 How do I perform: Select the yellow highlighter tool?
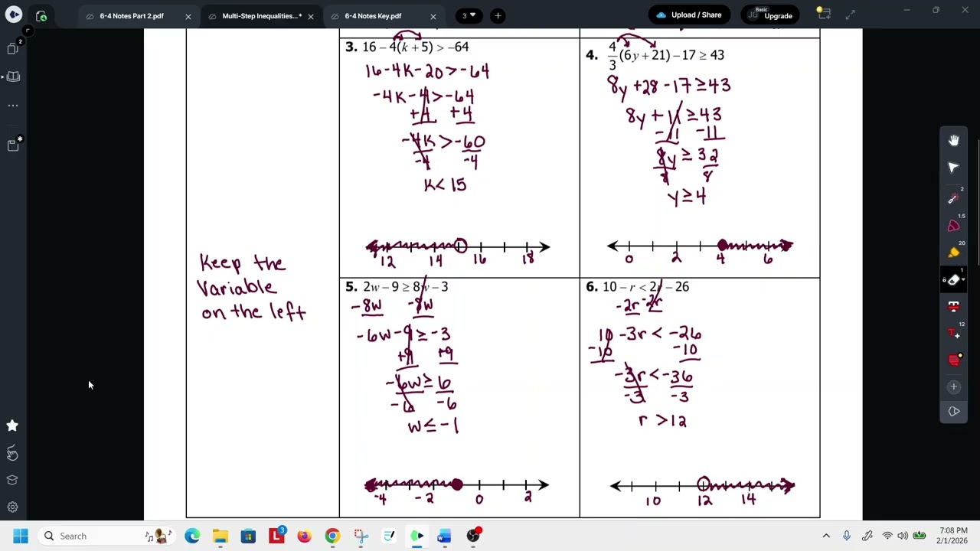coord(953,252)
